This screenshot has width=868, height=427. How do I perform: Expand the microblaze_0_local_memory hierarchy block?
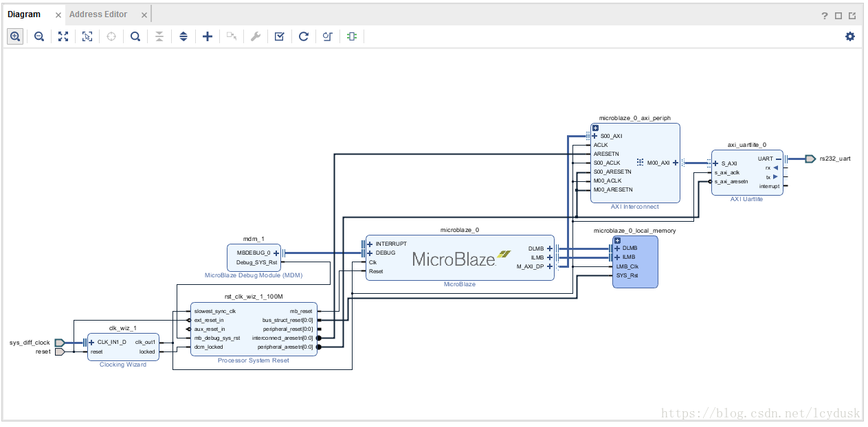pyautogui.click(x=617, y=240)
